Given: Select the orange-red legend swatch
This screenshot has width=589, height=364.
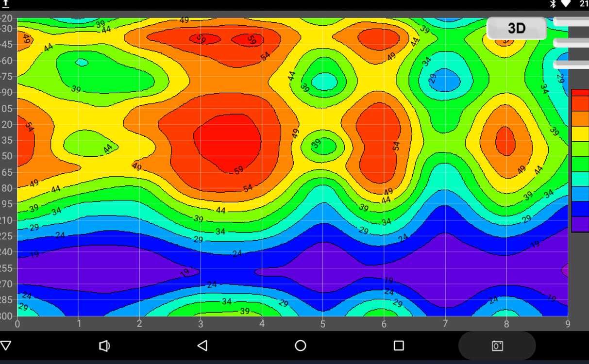Looking at the screenshot, I should [x=580, y=104].
